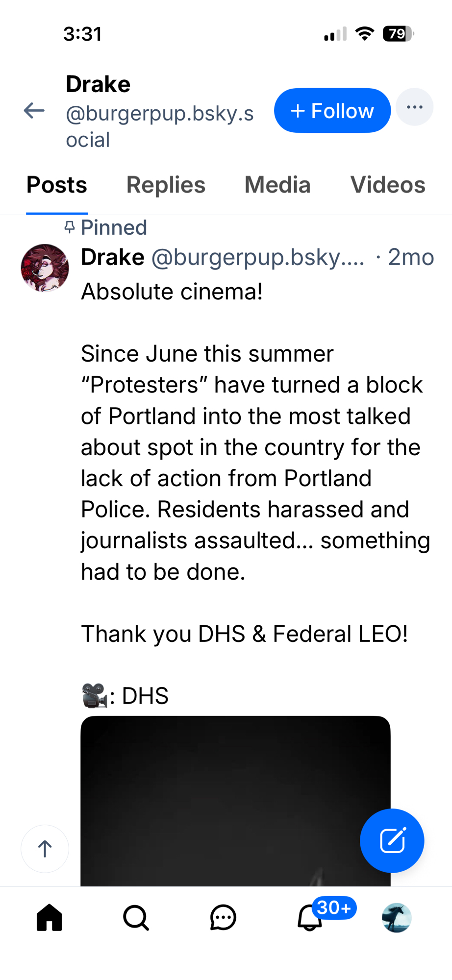Open my profile from bottom bar

[396, 917]
